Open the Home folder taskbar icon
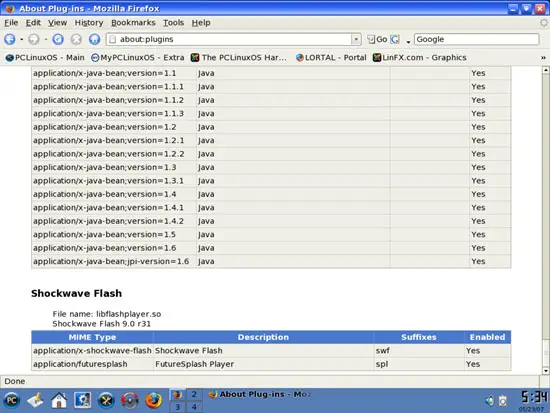Screen dimensions: 550x413 click(x=59, y=400)
